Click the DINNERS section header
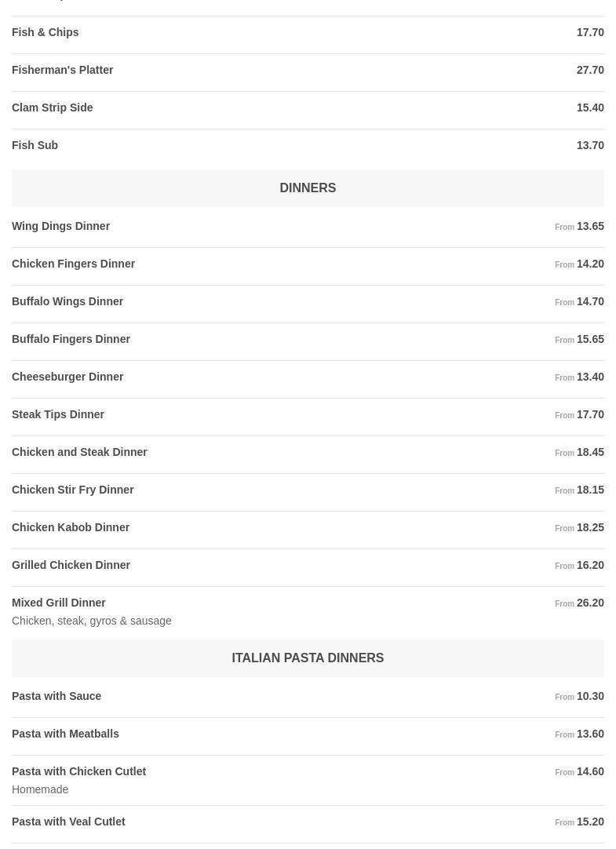Screen dimensions: 616x849 coord(308,188)
